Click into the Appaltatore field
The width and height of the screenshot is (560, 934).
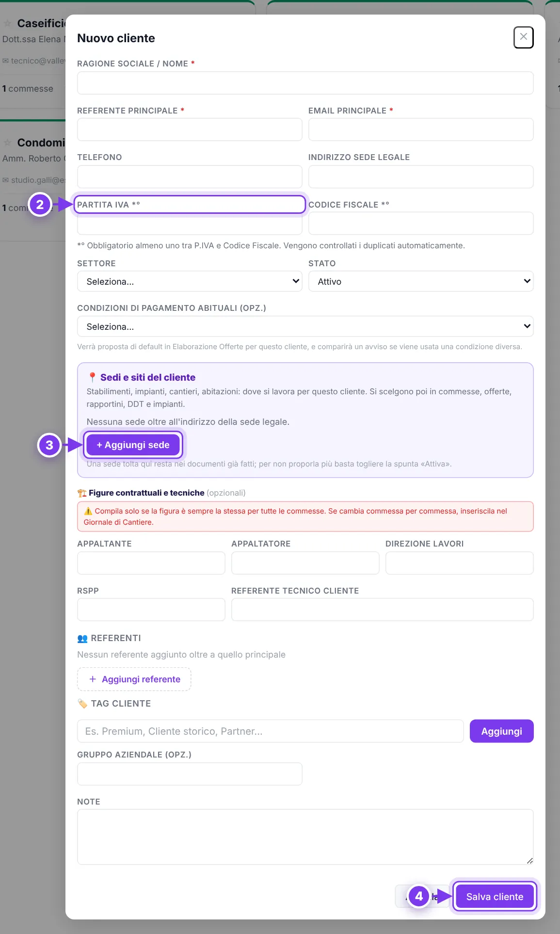click(x=305, y=563)
